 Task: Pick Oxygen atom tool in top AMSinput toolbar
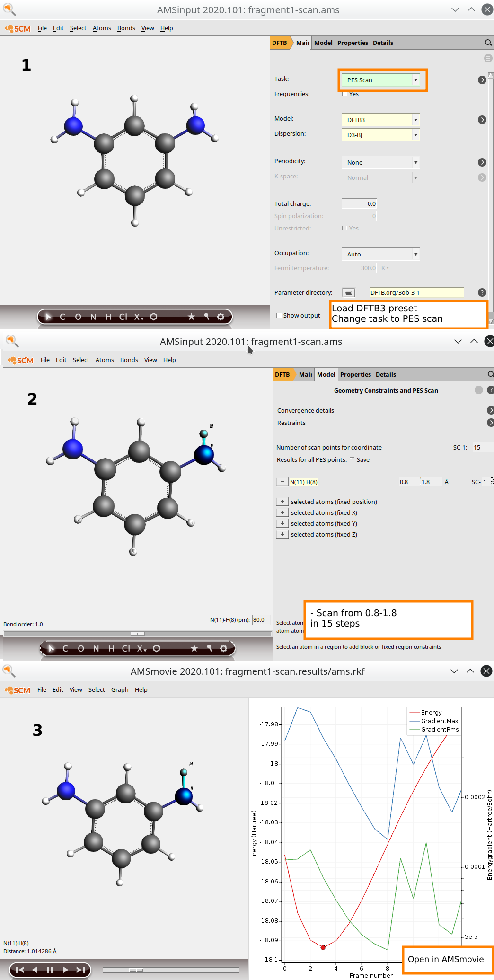(78, 317)
